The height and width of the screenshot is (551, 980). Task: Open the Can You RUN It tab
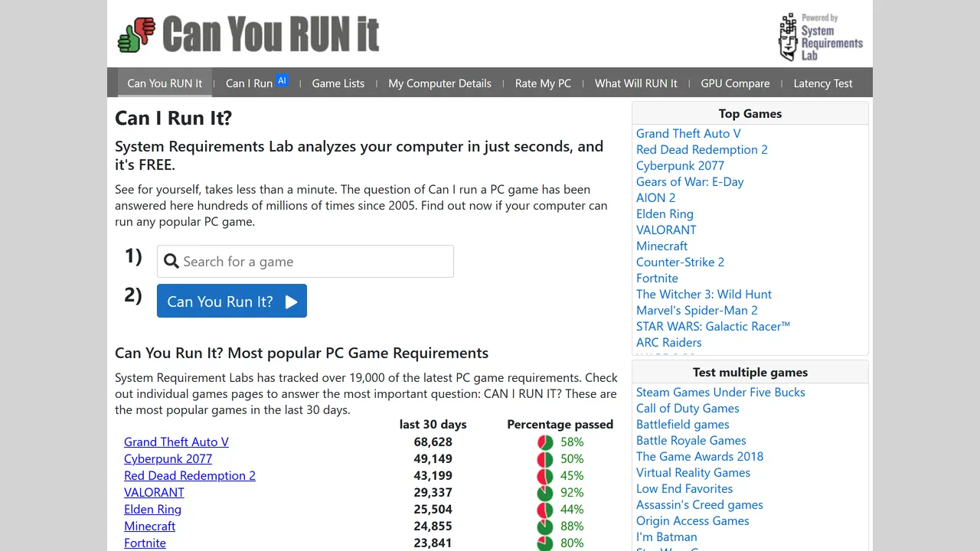165,83
